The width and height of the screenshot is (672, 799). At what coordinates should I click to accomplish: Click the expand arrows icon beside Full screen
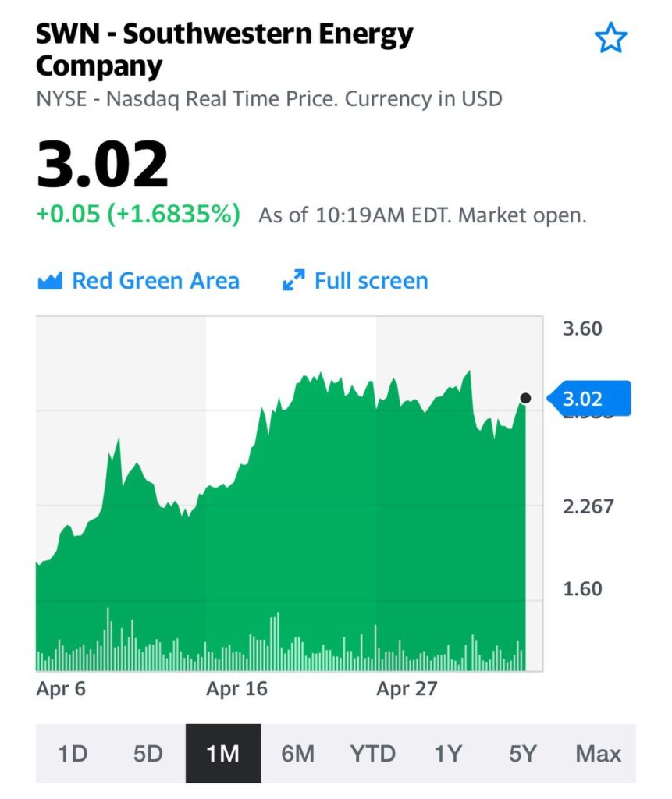[x=293, y=281]
